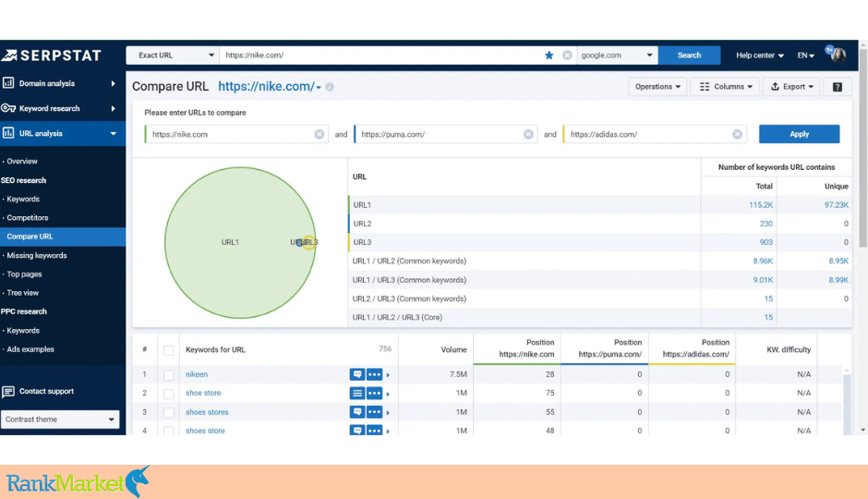Click the Contact support chat icon
The image size is (868, 499).
(8, 392)
